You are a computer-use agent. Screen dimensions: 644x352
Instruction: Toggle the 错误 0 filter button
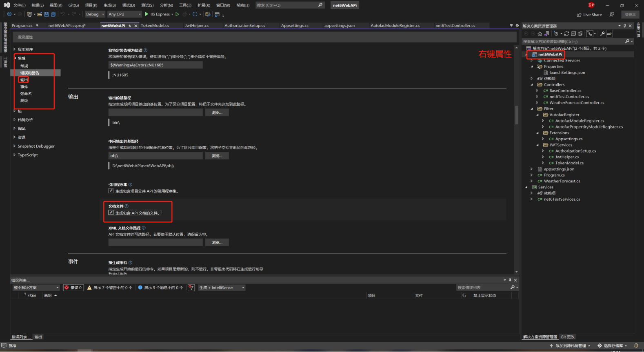pos(73,288)
